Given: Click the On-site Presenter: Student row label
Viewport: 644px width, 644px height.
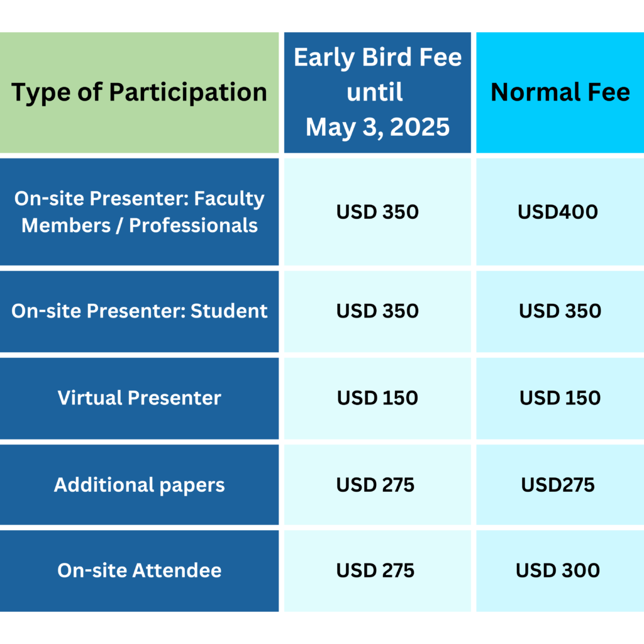Looking at the screenshot, I should 139,311.
